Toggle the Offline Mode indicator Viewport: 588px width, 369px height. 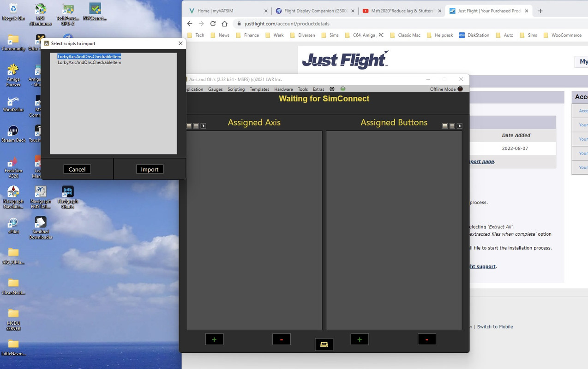tap(460, 89)
